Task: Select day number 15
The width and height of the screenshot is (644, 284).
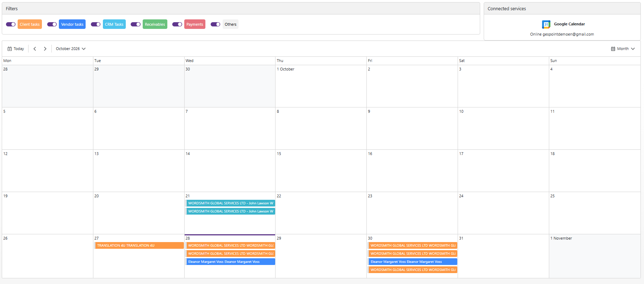Action: click(x=279, y=154)
